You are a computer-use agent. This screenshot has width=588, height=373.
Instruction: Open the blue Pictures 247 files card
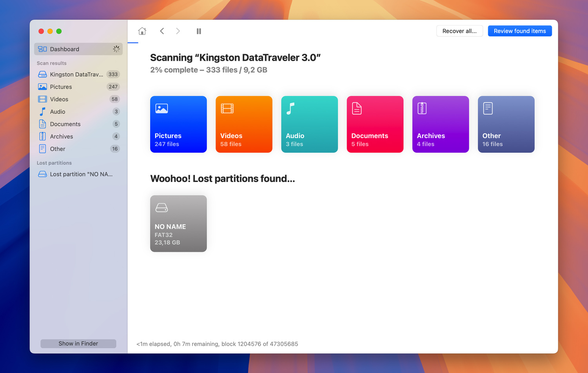tap(178, 124)
